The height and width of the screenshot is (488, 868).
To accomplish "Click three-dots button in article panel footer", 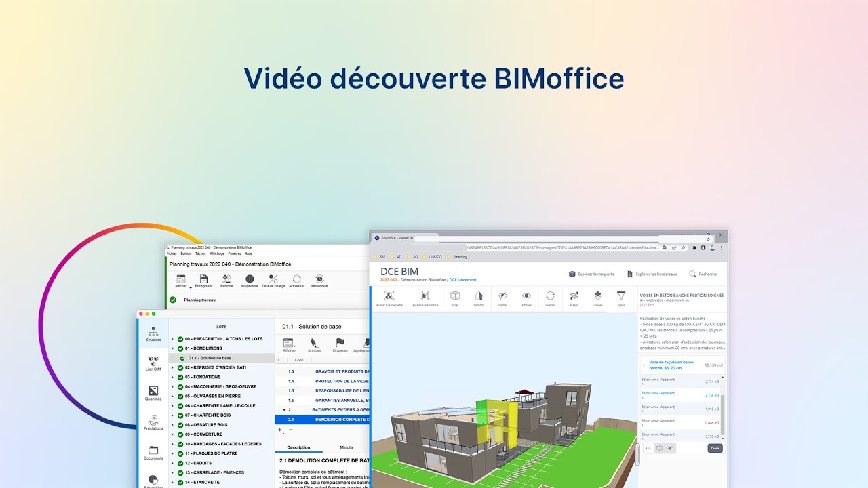I will 648,448.
